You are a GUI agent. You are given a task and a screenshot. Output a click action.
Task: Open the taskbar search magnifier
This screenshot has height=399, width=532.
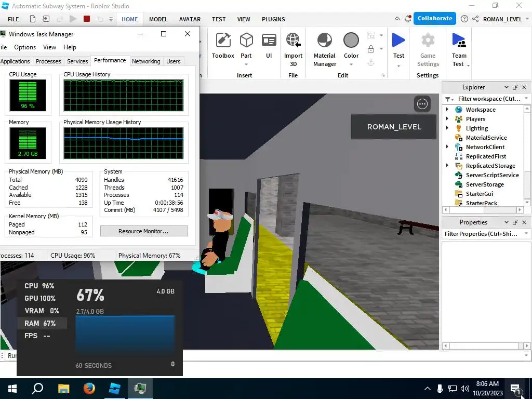37,388
